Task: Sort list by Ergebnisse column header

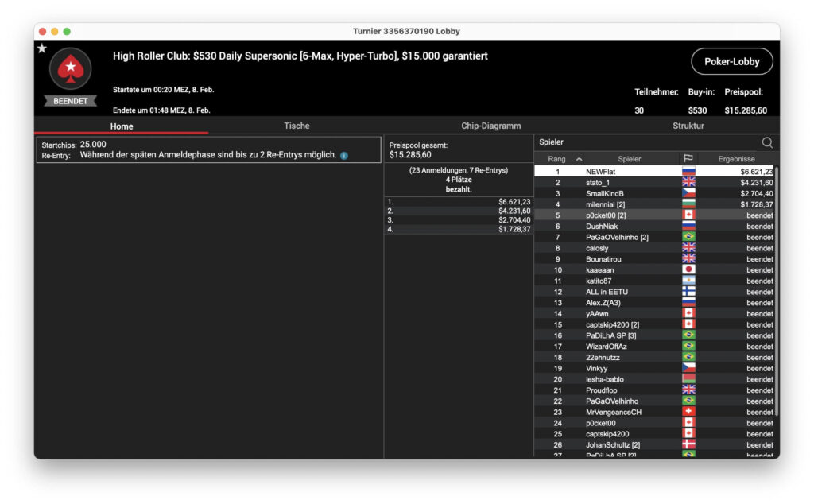Action: coord(736,159)
